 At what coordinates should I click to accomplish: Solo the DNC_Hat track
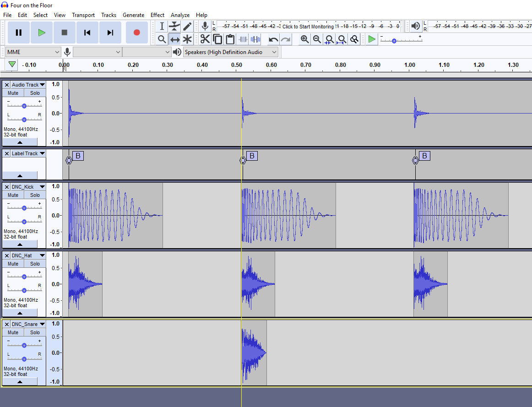click(x=35, y=264)
